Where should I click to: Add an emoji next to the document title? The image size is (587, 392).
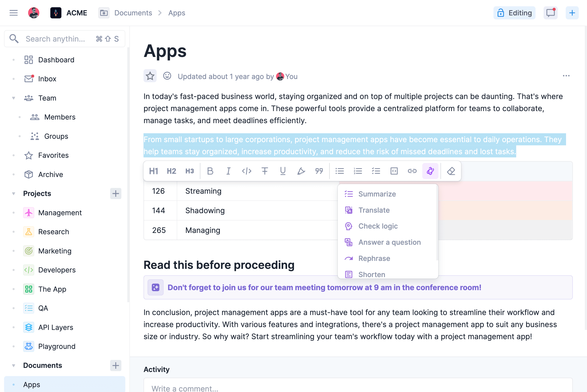point(167,76)
